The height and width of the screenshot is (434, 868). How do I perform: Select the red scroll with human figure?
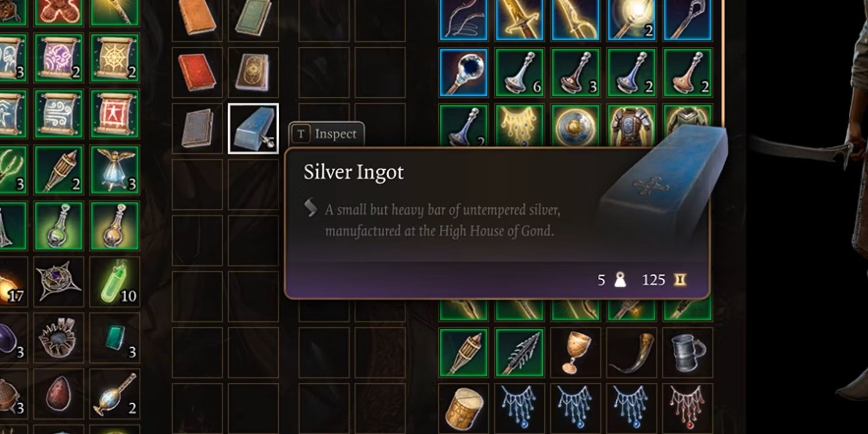(114, 114)
